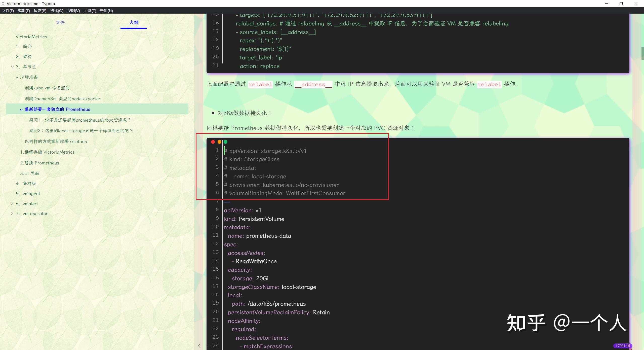The image size is (644, 350).
Task: Click the action: replace code line
Action: coord(260,66)
